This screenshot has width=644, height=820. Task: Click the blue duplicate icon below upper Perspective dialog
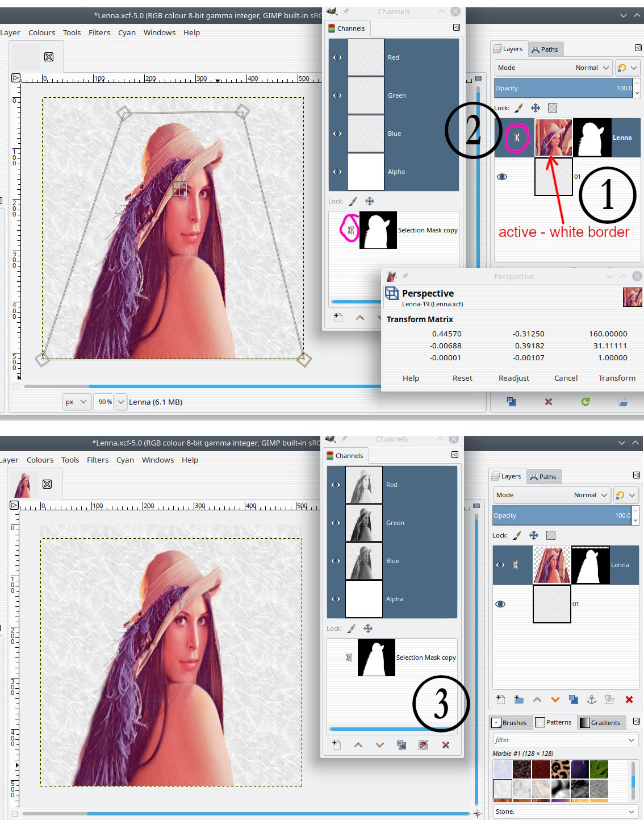(512, 402)
